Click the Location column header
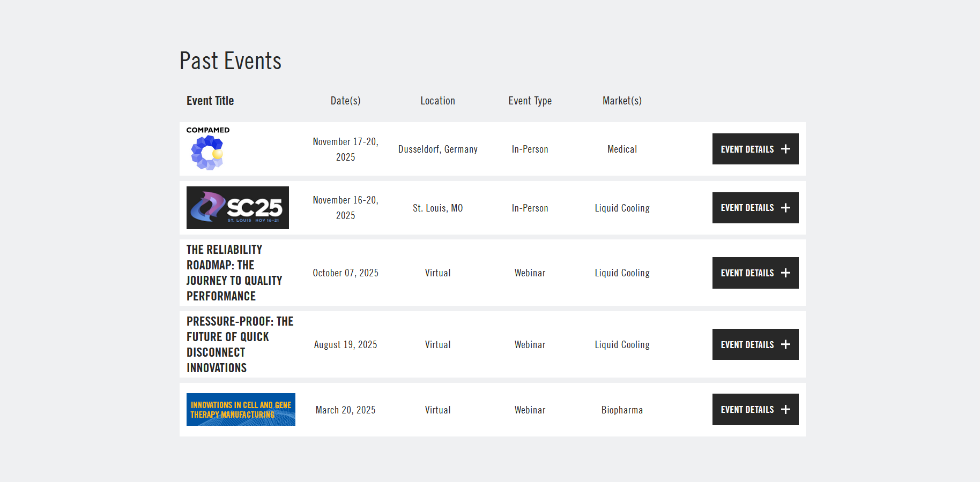This screenshot has width=980, height=482. click(x=437, y=101)
